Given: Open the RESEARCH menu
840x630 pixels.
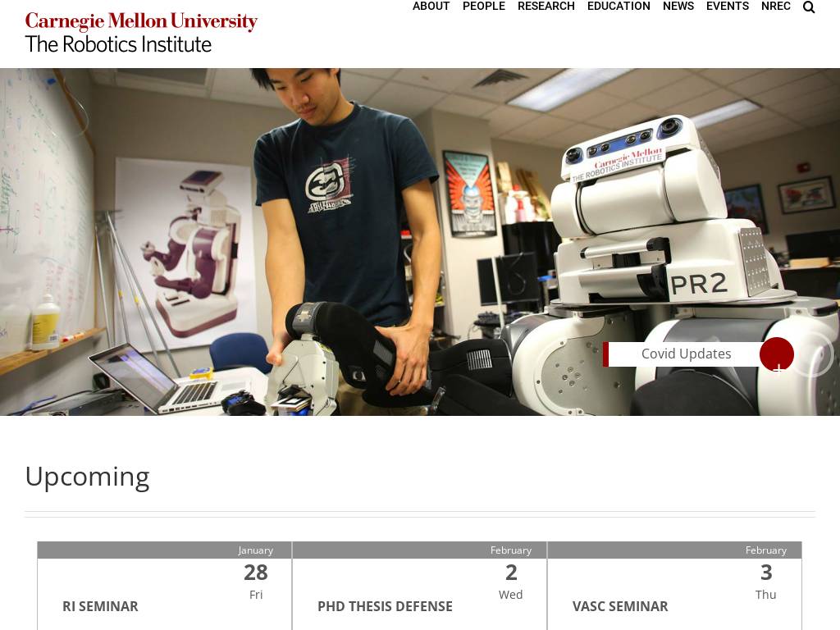Looking at the screenshot, I should point(546,6).
